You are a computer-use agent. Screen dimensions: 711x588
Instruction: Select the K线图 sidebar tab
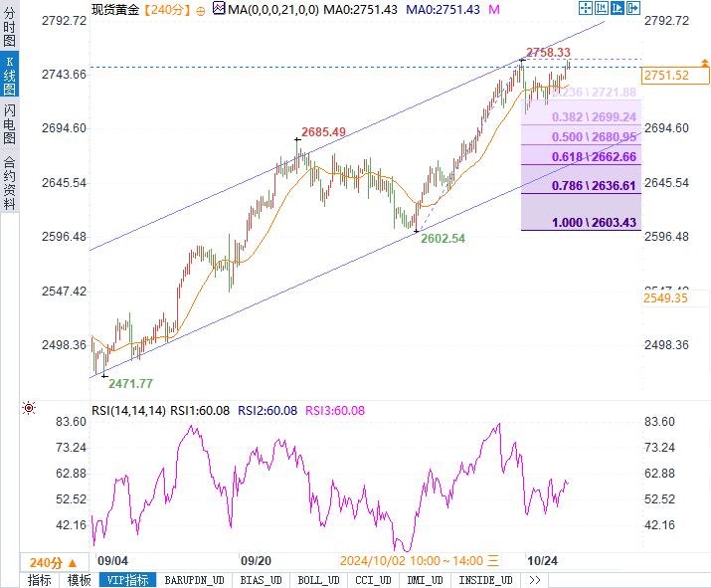click(x=9, y=76)
